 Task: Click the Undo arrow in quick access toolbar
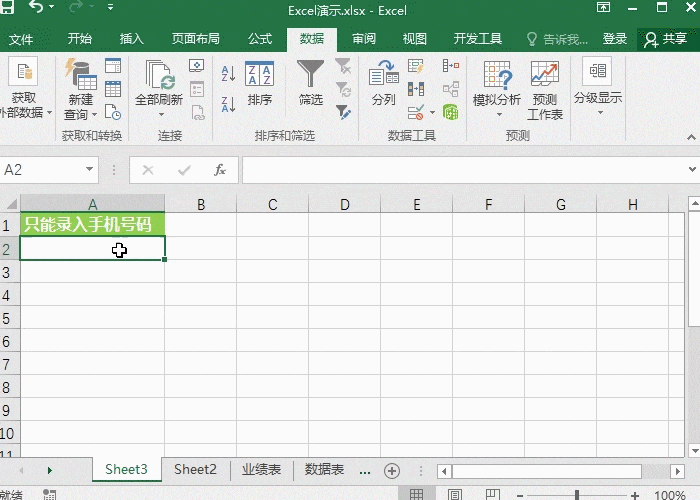(x=35, y=7)
